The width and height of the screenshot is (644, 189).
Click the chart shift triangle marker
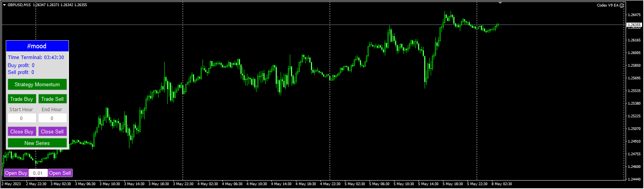(x=500, y=3)
